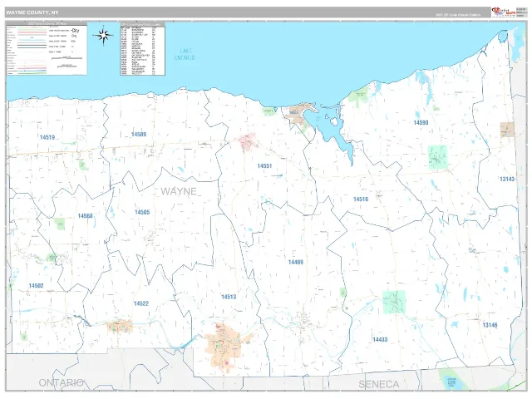Click the compass rose icon
532x399 pixels.
pos(103,35)
